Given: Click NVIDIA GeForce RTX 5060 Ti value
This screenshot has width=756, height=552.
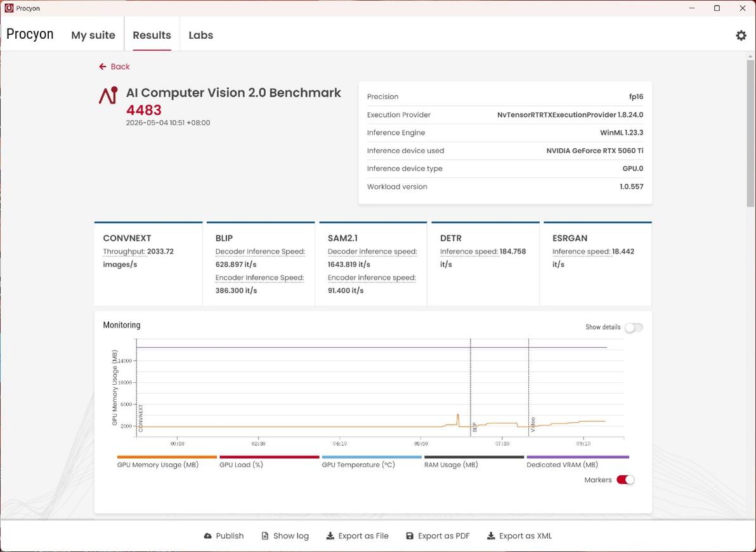Looking at the screenshot, I should point(594,151).
